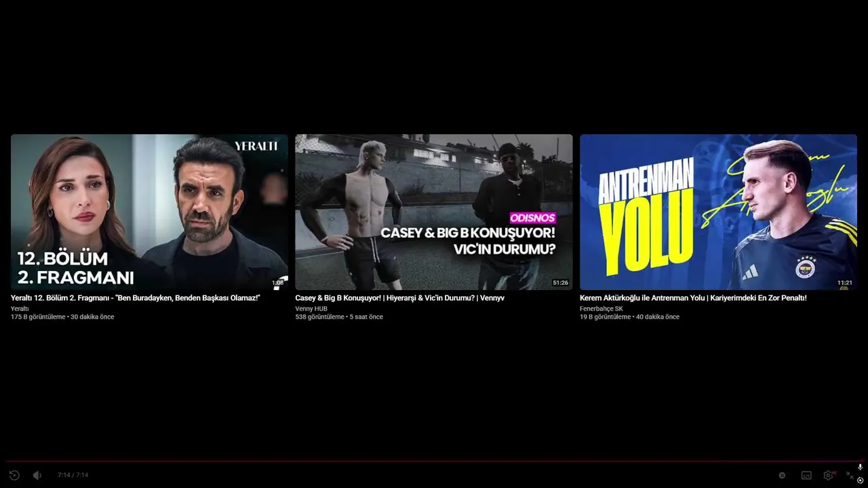868x488 pixels.
Task: Click the microphone overlay icon
Action: coord(860,467)
